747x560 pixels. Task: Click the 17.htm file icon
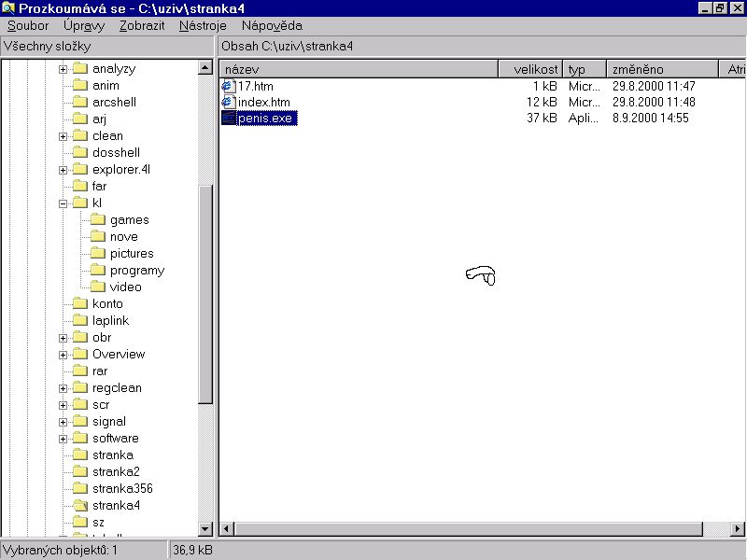pyautogui.click(x=228, y=86)
